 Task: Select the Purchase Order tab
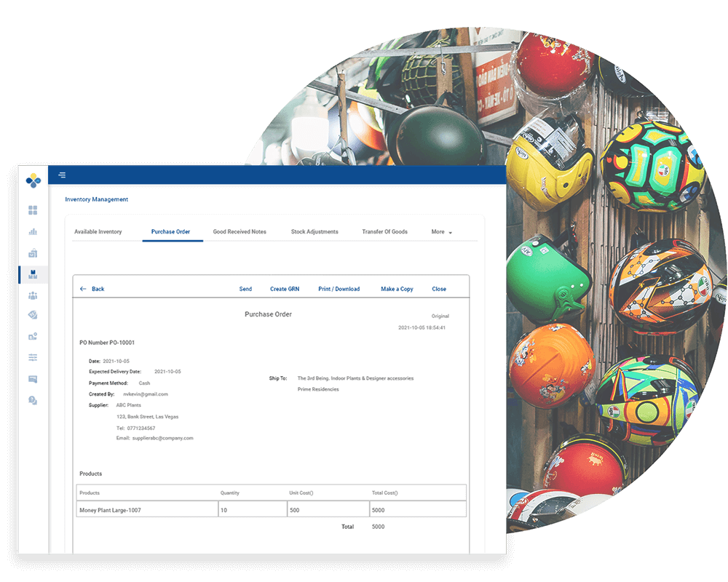170,231
